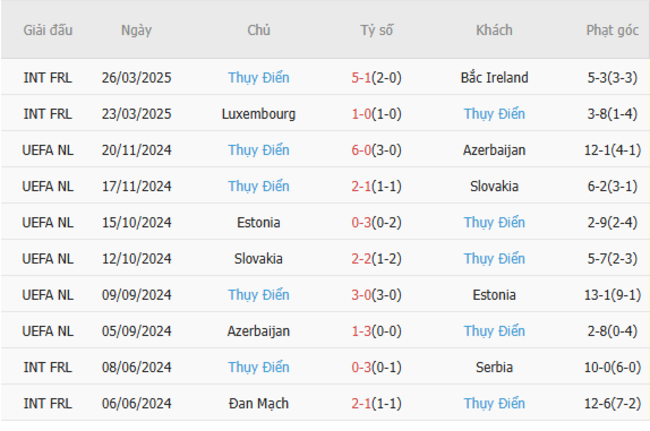Select the Serbia away team name
The width and height of the screenshot is (650, 431).
pos(494,367)
